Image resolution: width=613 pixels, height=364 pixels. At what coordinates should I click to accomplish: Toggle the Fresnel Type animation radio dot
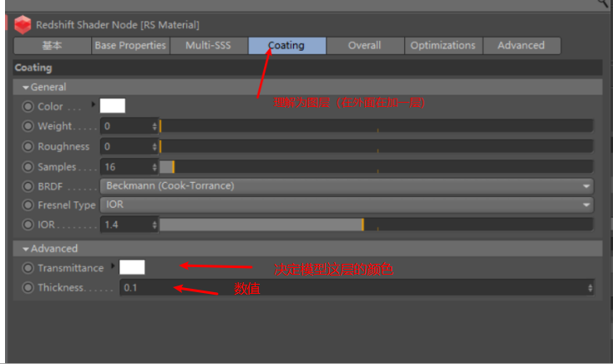point(28,205)
